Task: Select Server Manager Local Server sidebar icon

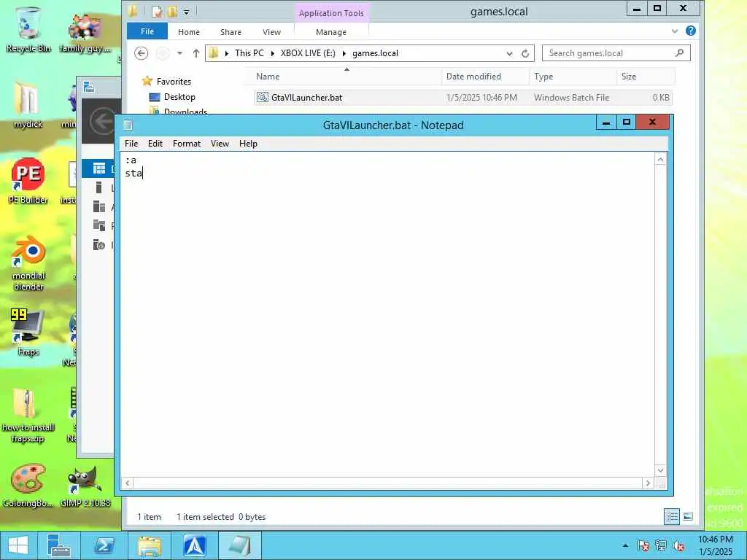Action: (99, 187)
